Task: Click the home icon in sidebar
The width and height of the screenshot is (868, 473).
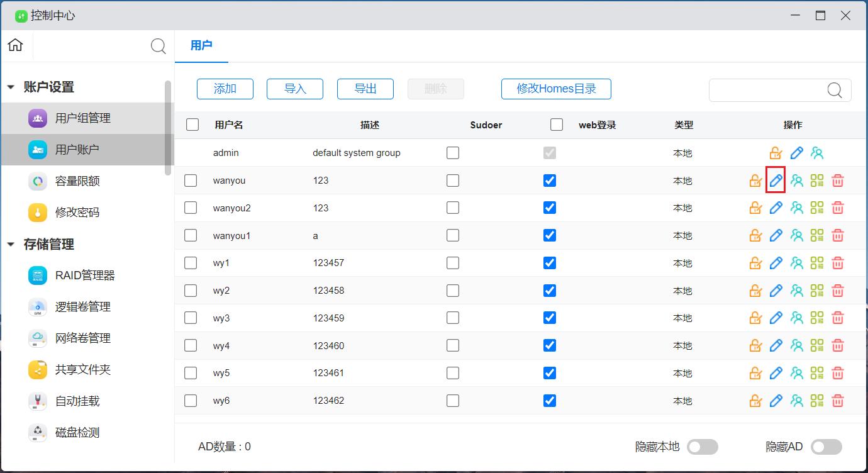Action: coord(16,45)
